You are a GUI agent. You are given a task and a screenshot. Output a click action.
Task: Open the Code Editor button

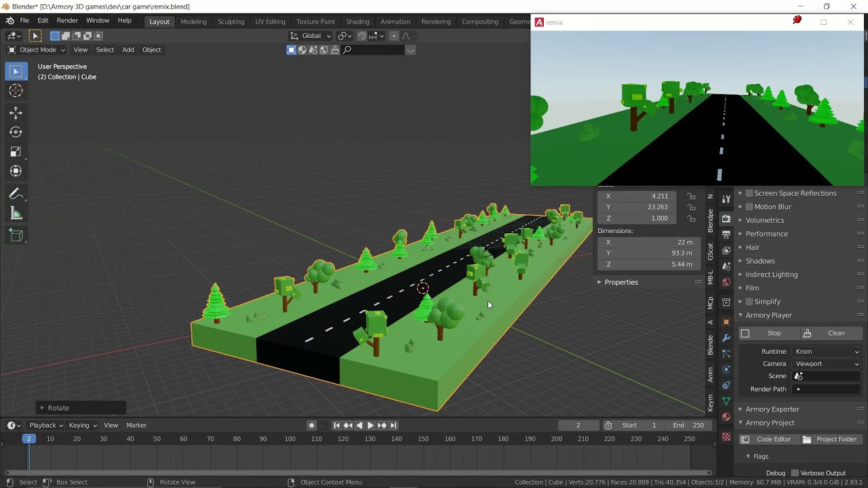[769, 439]
